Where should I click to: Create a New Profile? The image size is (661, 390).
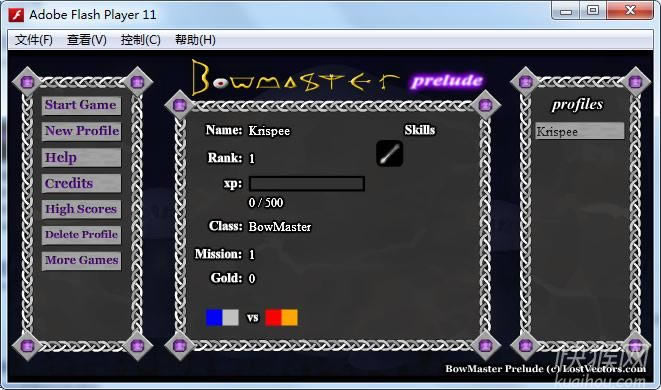(x=81, y=131)
